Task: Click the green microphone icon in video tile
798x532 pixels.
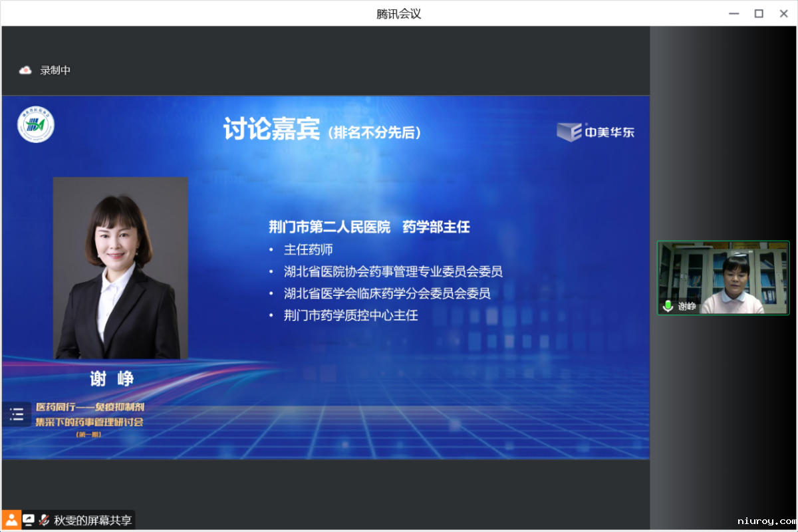Action: tap(668, 306)
